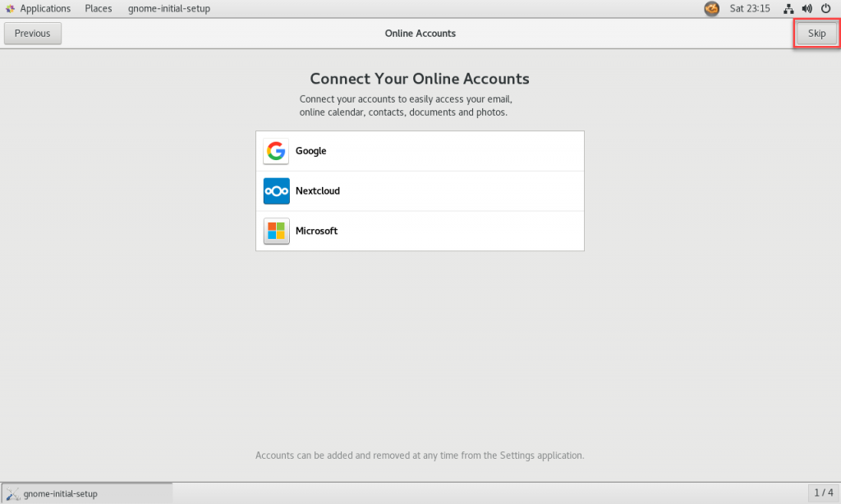Click the Connect Your Online Accounts heading
The height and width of the screenshot is (504, 841).
click(x=420, y=79)
